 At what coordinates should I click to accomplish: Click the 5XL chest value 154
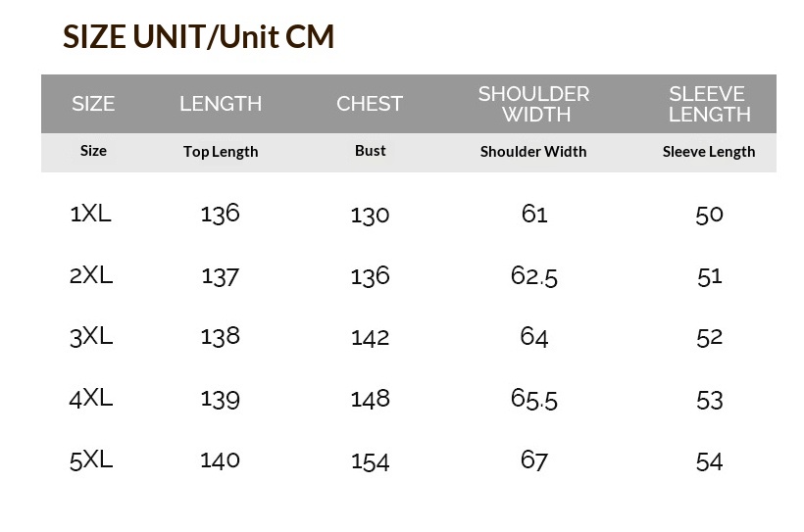tap(371, 461)
